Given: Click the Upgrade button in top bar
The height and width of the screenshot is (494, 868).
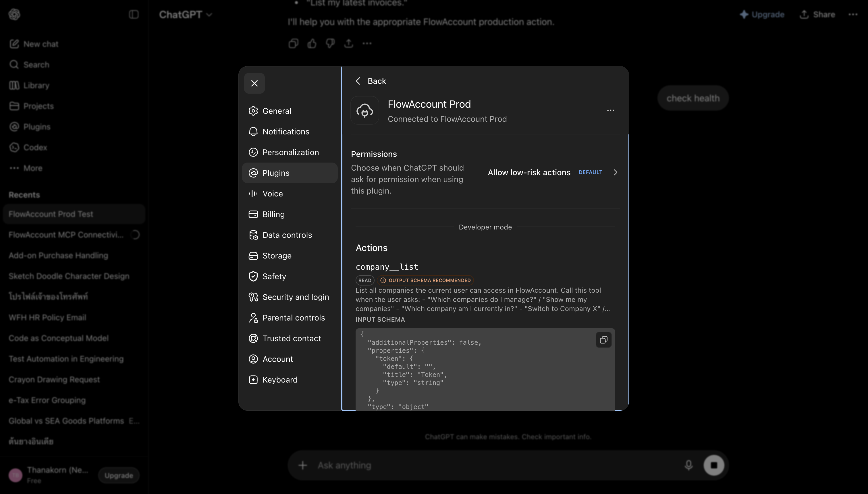Looking at the screenshot, I should (x=762, y=15).
